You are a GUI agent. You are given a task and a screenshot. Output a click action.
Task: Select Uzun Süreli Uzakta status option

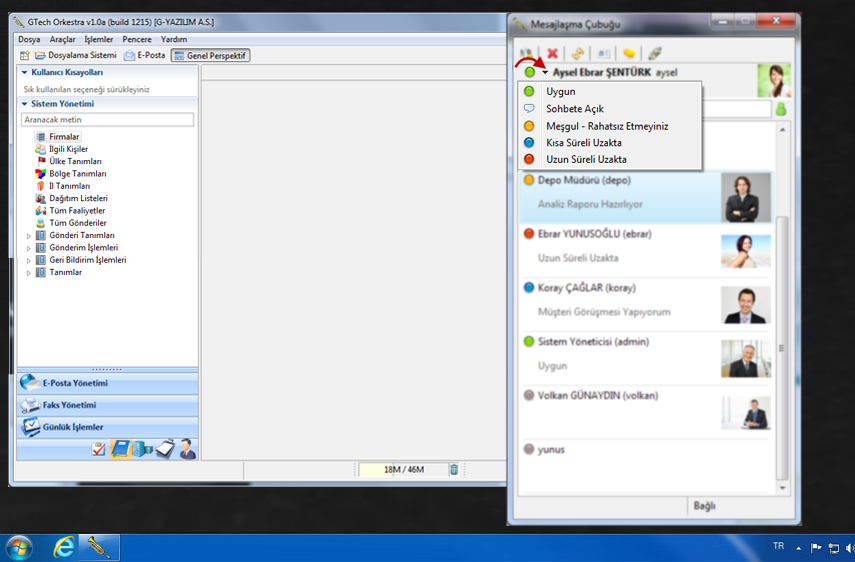[x=586, y=159]
